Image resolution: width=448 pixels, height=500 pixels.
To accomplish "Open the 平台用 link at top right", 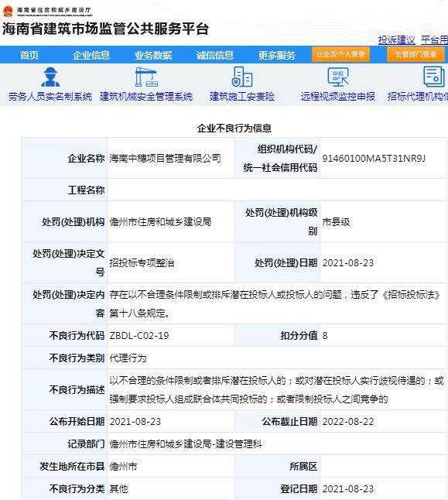I will click(x=434, y=40).
